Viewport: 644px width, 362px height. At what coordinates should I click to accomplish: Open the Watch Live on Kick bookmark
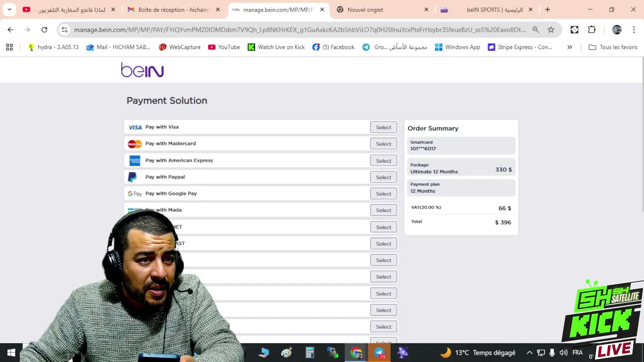pyautogui.click(x=276, y=47)
